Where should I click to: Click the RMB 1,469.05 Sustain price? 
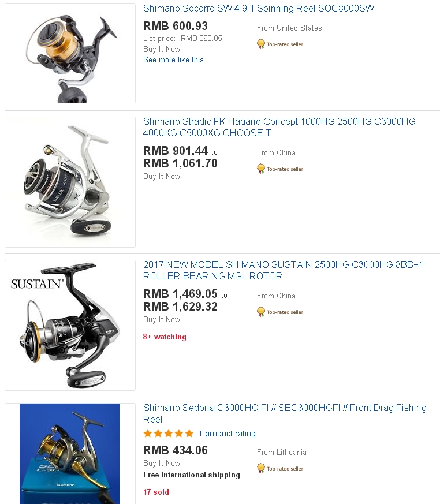coord(180,293)
